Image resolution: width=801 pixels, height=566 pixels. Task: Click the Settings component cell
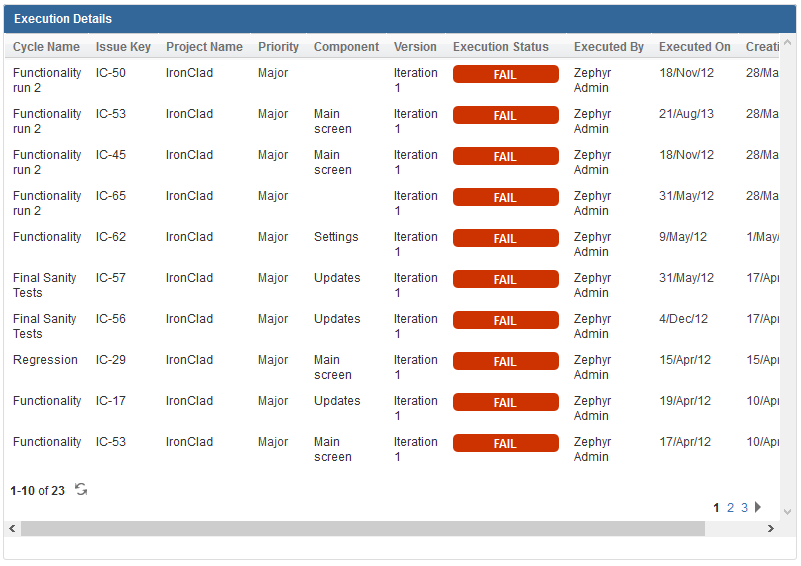336,237
